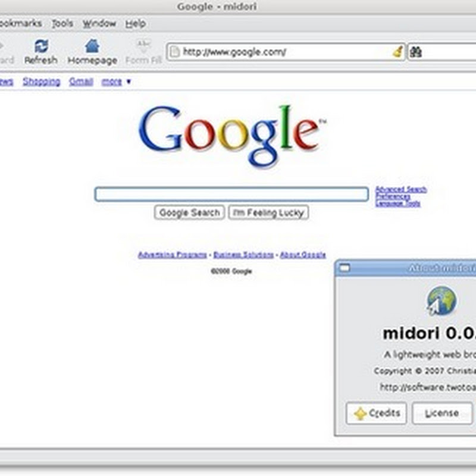
Task: Click the Google Search button
Action: [189, 212]
